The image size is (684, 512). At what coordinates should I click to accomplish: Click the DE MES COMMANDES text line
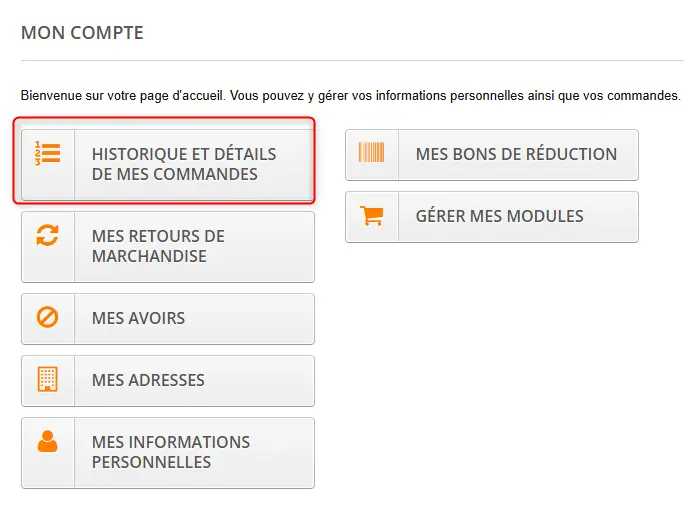pyautogui.click(x=174, y=174)
